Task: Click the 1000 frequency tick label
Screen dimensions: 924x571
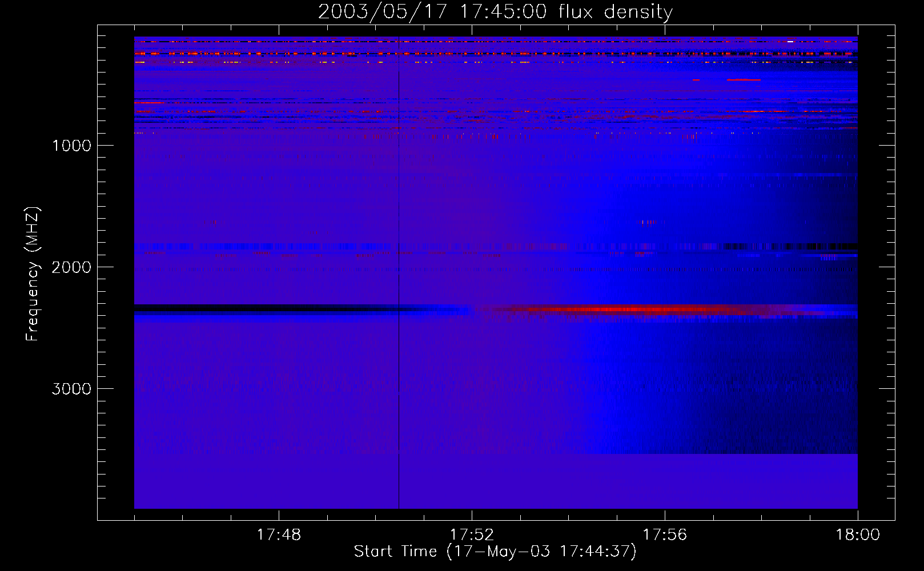Action: [71, 146]
